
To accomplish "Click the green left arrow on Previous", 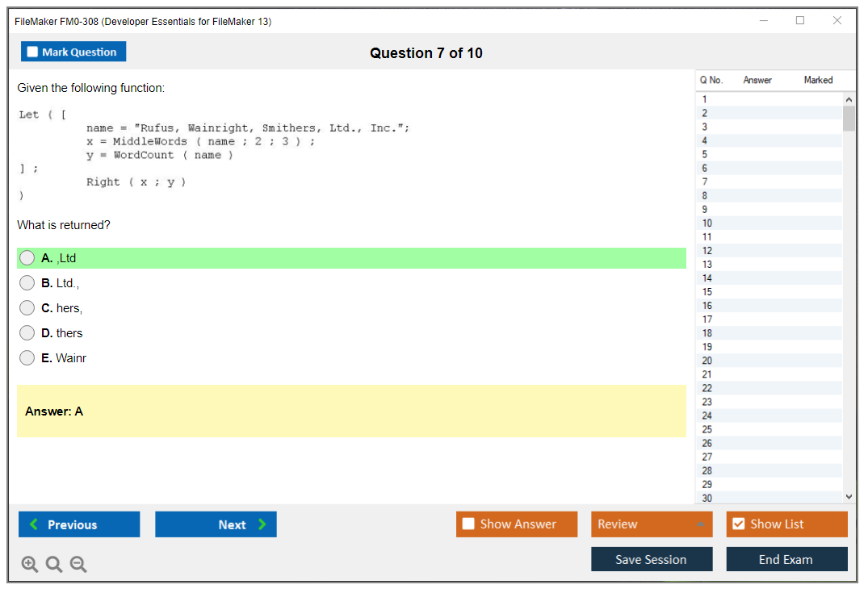I will tap(34, 524).
